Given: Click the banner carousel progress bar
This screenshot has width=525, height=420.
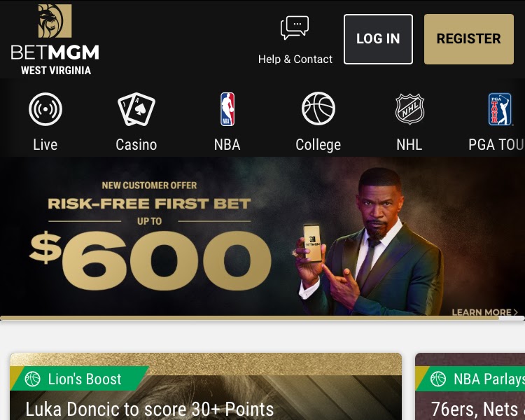Looking at the screenshot, I should pos(262,318).
